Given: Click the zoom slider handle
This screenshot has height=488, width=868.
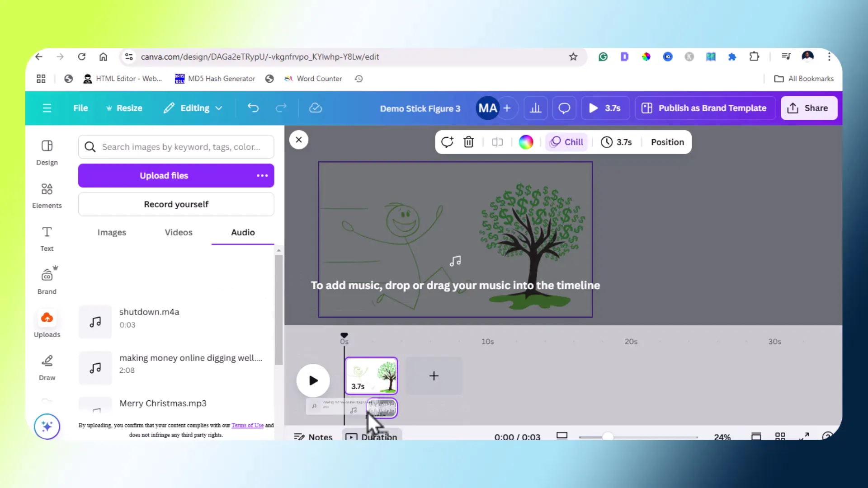Looking at the screenshot, I should (x=608, y=436).
